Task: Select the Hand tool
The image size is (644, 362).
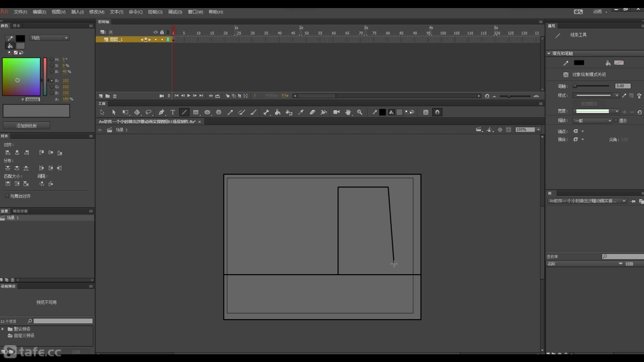Action: coord(348,112)
